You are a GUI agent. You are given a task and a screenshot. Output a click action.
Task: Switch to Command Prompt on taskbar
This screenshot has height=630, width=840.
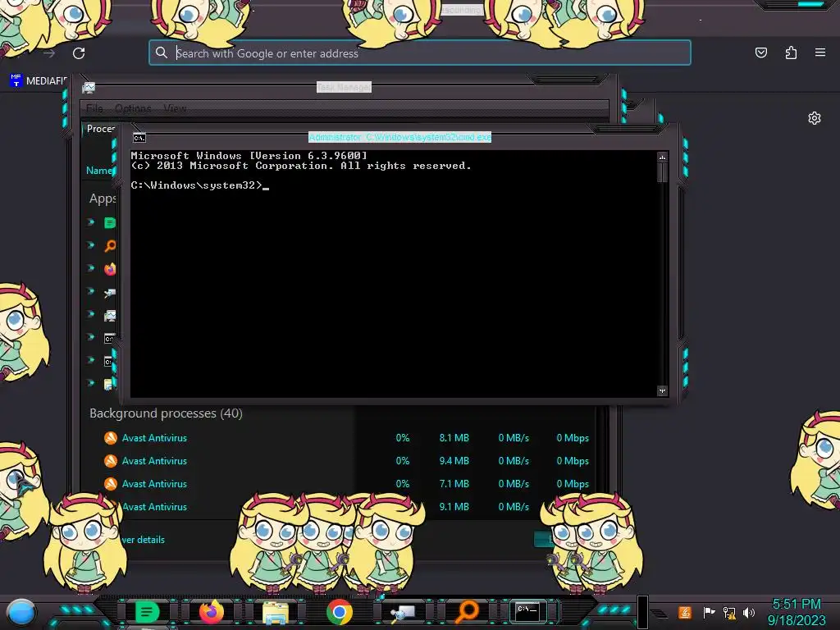click(x=527, y=611)
